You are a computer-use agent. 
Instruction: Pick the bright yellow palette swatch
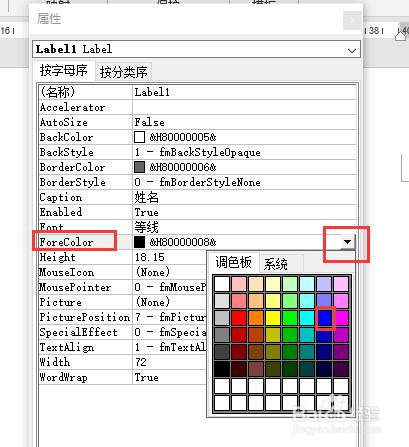tap(273, 318)
